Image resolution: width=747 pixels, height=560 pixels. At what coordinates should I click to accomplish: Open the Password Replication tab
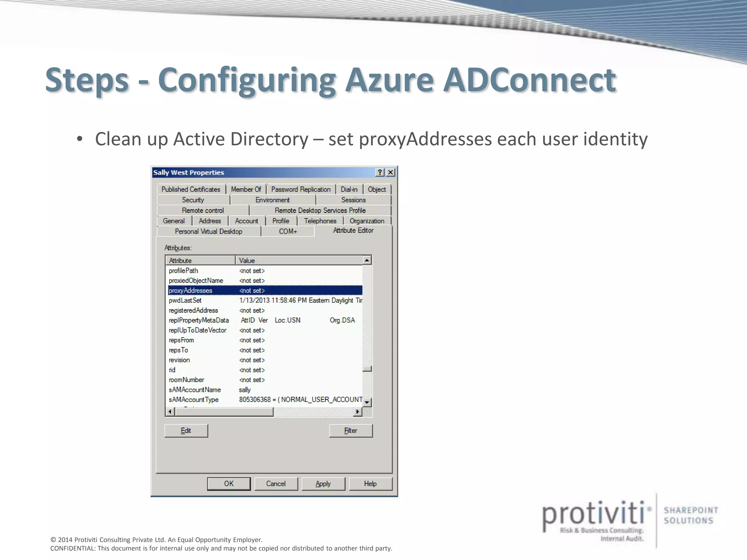point(301,189)
